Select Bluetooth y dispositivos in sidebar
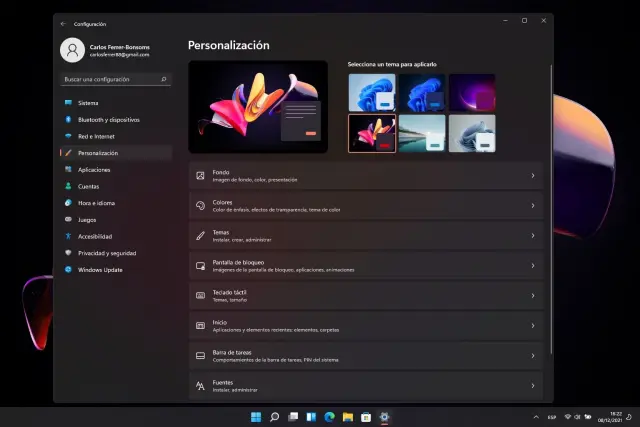Image resolution: width=640 pixels, height=427 pixels. click(x=108, y=120)
